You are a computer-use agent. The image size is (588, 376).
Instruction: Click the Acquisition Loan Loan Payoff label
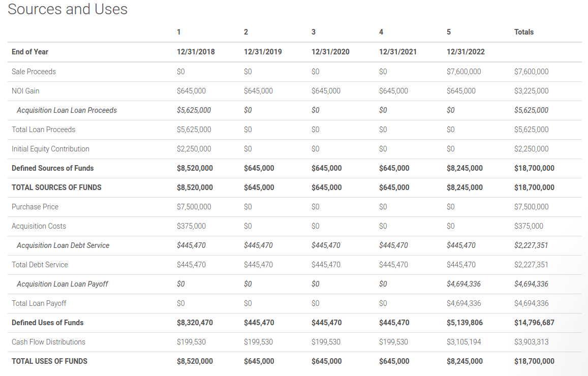click(62, 284)
